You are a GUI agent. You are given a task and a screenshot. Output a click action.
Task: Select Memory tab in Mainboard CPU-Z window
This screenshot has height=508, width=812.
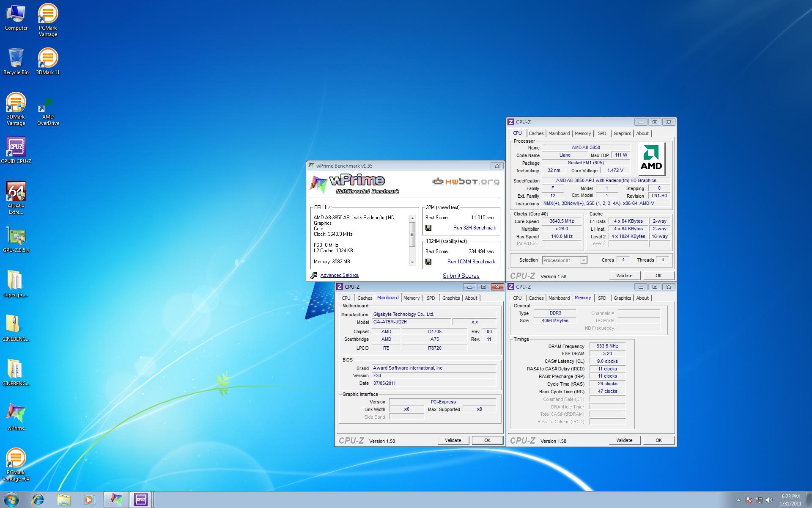pos(411,298)
